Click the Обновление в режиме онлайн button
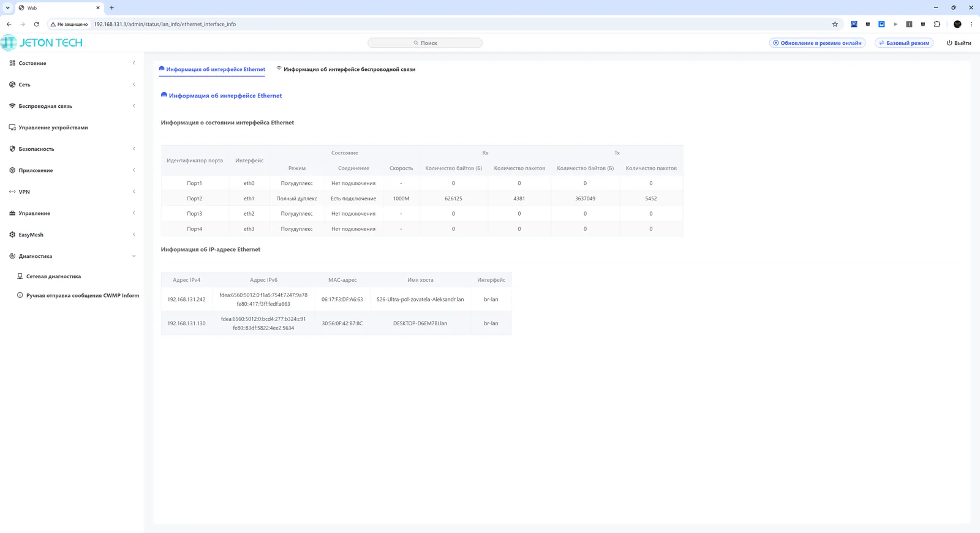 [x=817, y=43]
